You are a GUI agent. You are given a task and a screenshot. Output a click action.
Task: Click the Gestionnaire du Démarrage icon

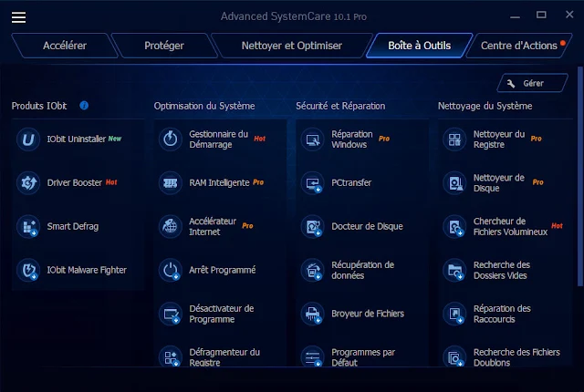pyautogui.click(x=171, y=139)
